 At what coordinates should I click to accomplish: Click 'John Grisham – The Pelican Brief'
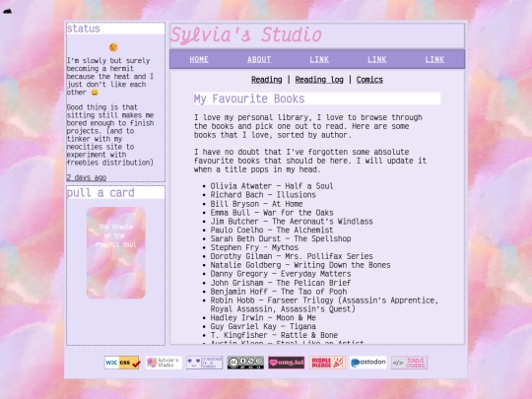(281, 283)
